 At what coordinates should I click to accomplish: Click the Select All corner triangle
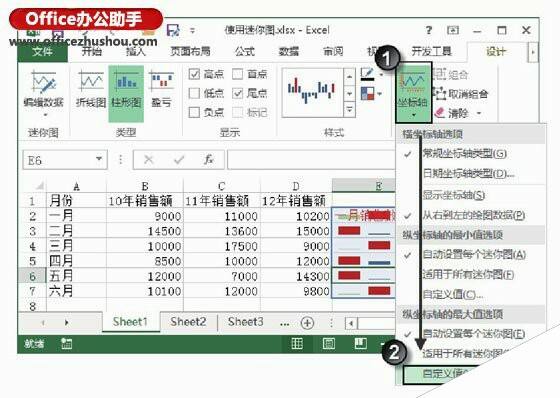point(39,186)
